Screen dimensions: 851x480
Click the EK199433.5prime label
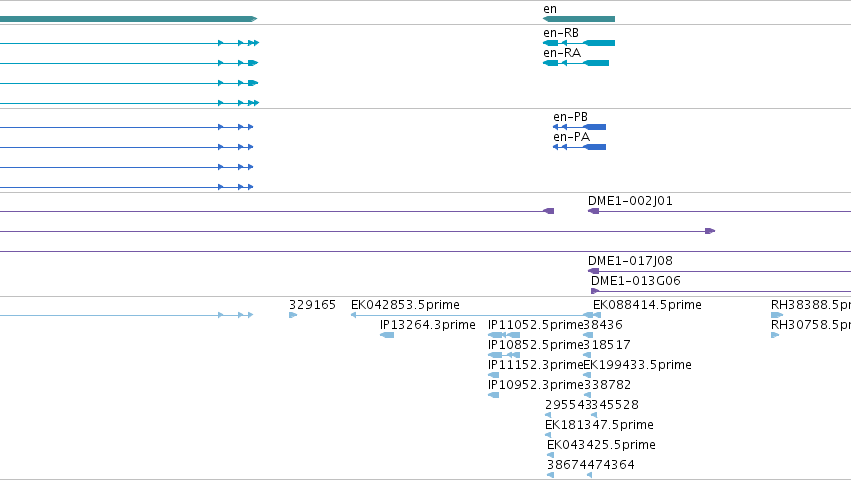pyautogui.click(x=637, y=365)
